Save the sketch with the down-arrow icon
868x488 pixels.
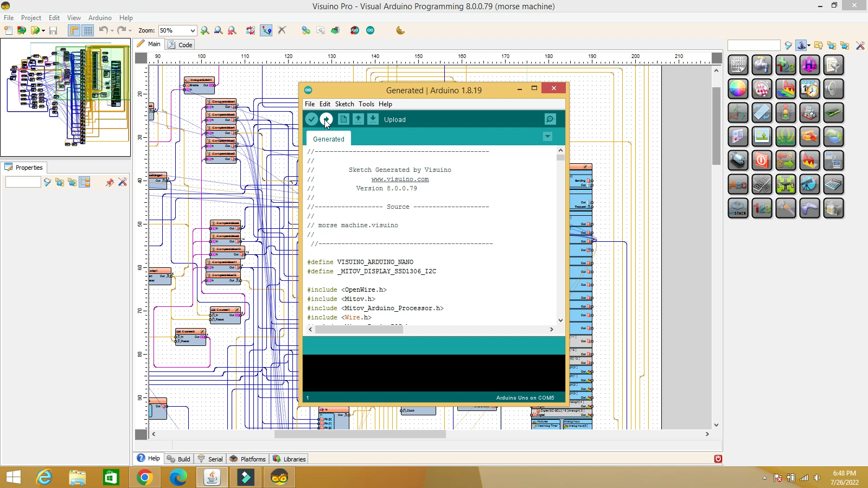[373, 119]
